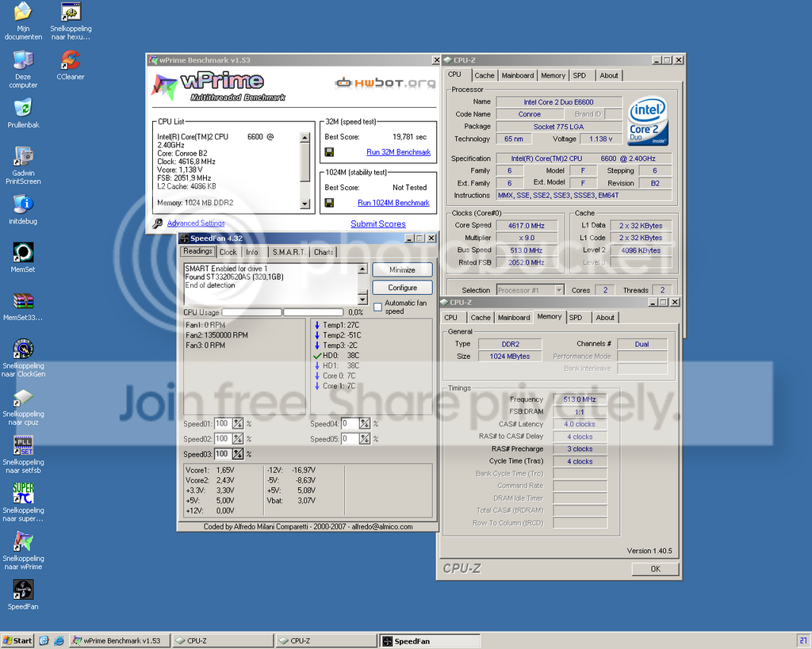This screenshot has height=649, width=812.
Task: Launch wPrime shortcut desktop icon
Action: click(23, 541)
